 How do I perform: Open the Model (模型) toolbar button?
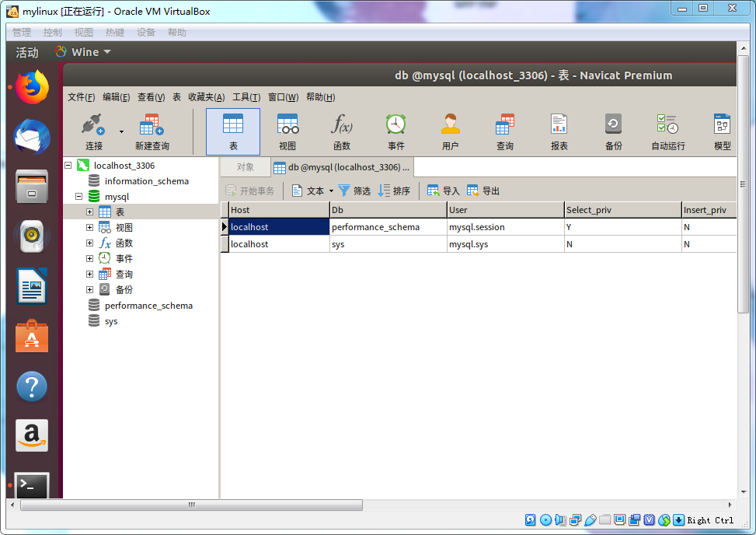(723, 131)
